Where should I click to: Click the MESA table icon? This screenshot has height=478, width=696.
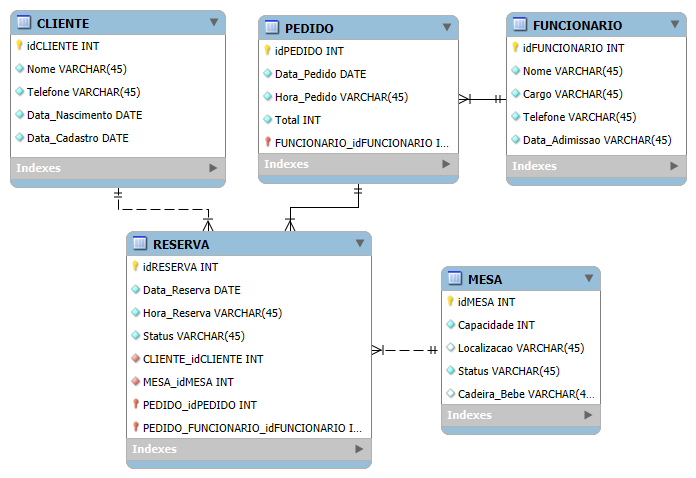(455, 278)
